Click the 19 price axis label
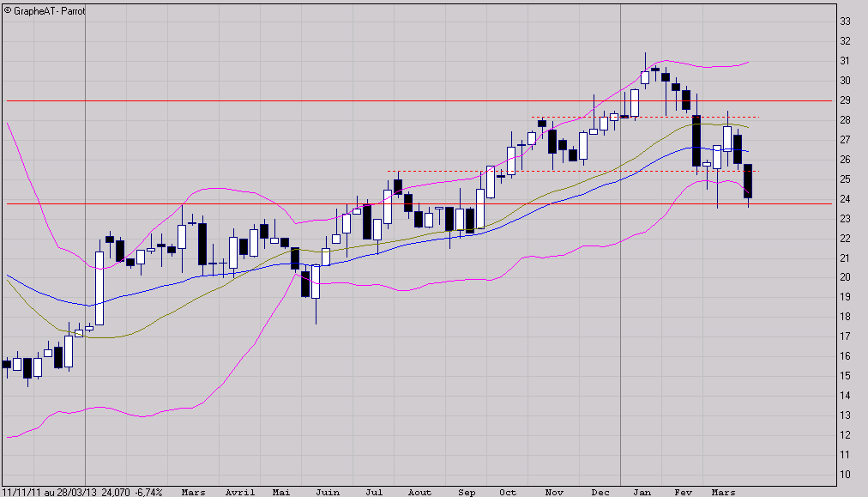 [846, 297]
